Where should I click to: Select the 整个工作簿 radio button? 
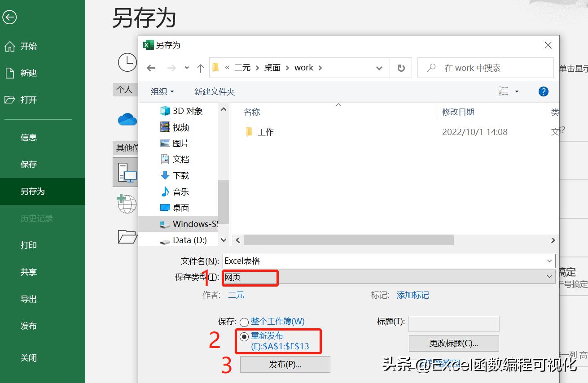(x=244, y=322)
